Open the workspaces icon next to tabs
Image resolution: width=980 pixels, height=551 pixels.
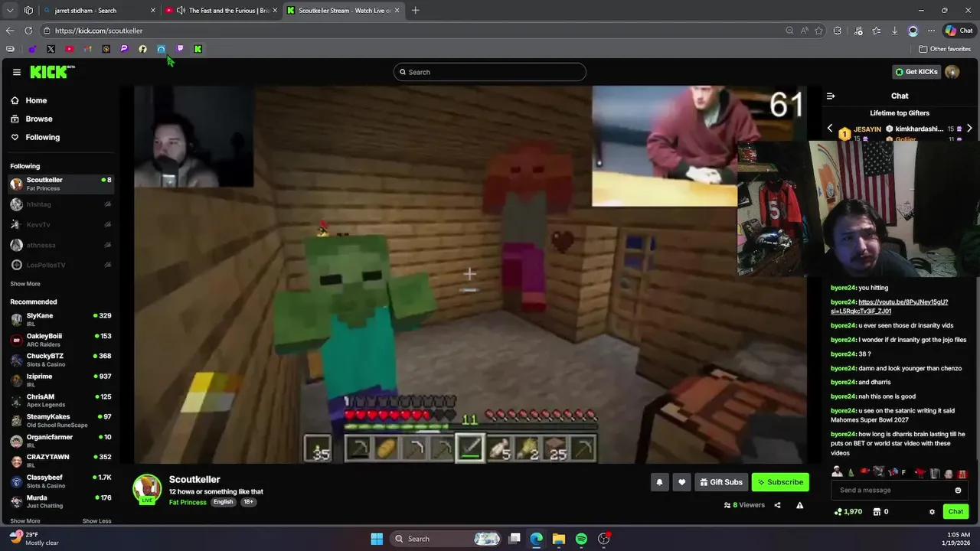coord(28,10)
